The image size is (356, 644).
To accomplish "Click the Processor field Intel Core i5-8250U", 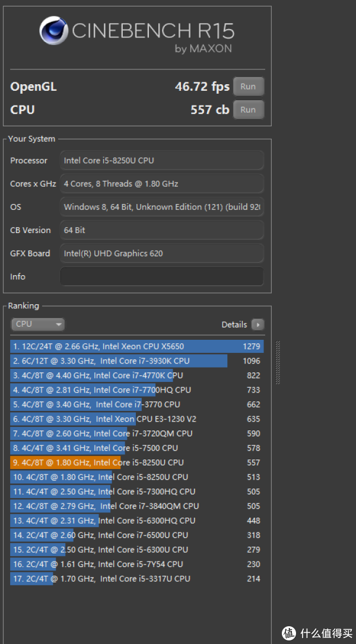I will [162, 161].
